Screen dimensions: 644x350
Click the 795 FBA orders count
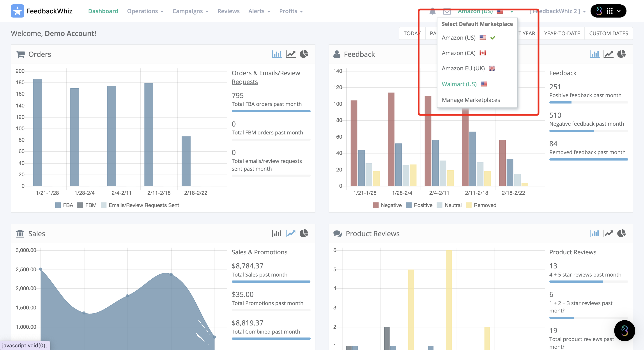point(237,95)
